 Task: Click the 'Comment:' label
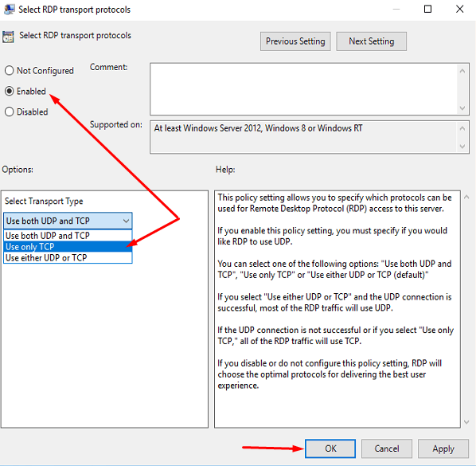point(109,67)
